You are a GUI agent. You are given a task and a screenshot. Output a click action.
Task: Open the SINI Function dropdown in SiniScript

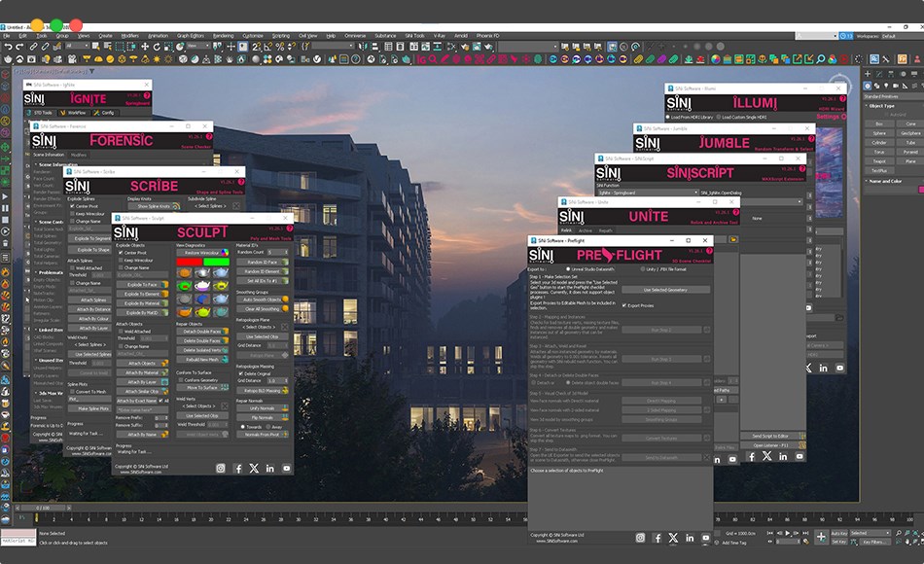[645, 193]
